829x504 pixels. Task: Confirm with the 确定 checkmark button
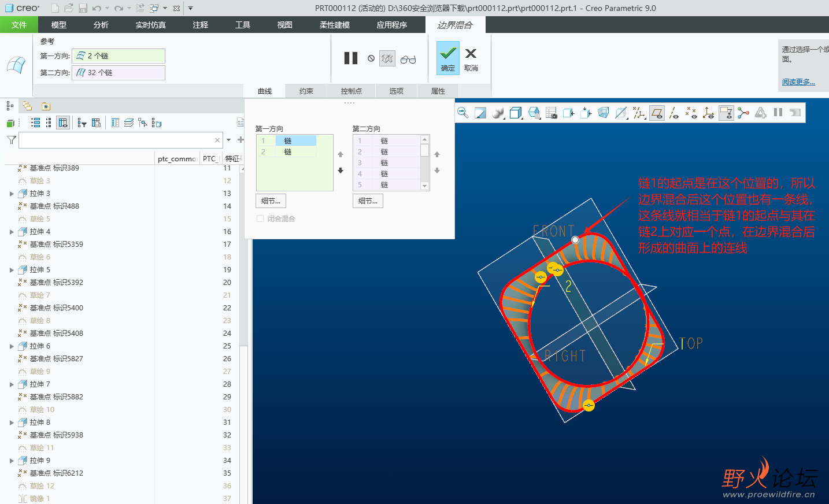[448, 58]
